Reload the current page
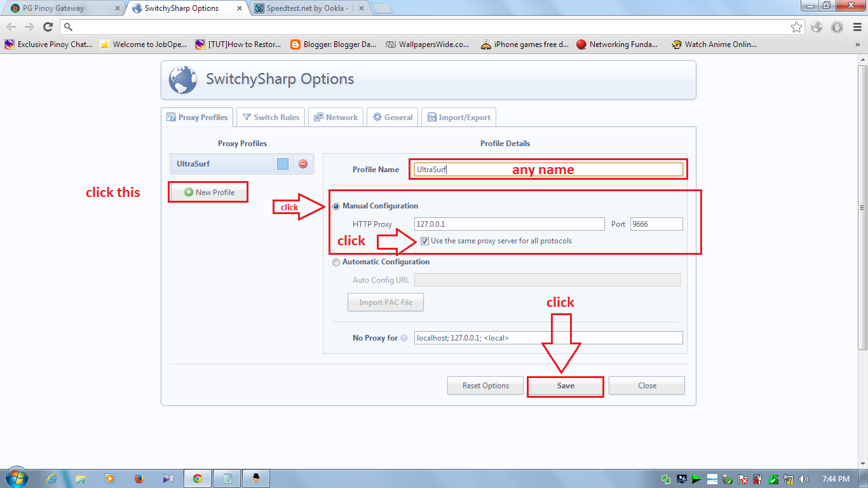This screenshot has height=488, width=868. click(48, 27)
